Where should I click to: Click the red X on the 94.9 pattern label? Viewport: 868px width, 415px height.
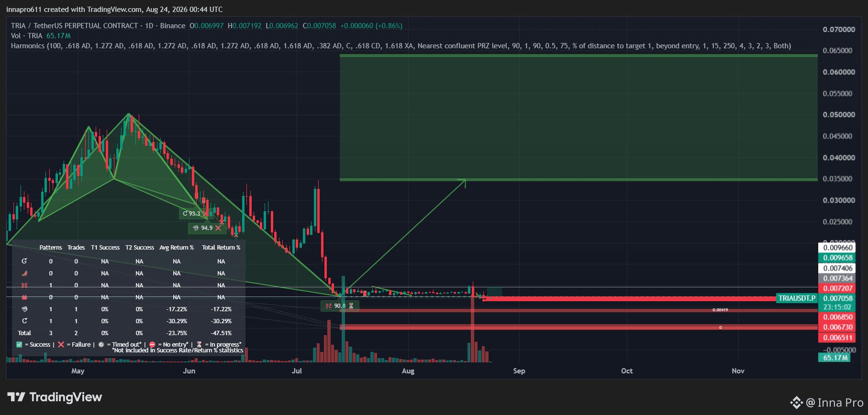[218, 228]
